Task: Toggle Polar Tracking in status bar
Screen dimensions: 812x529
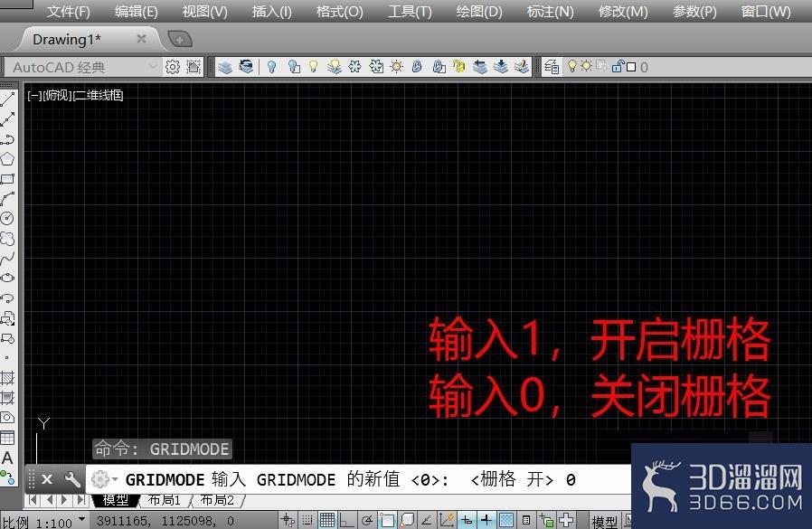Action: [366, 520]
